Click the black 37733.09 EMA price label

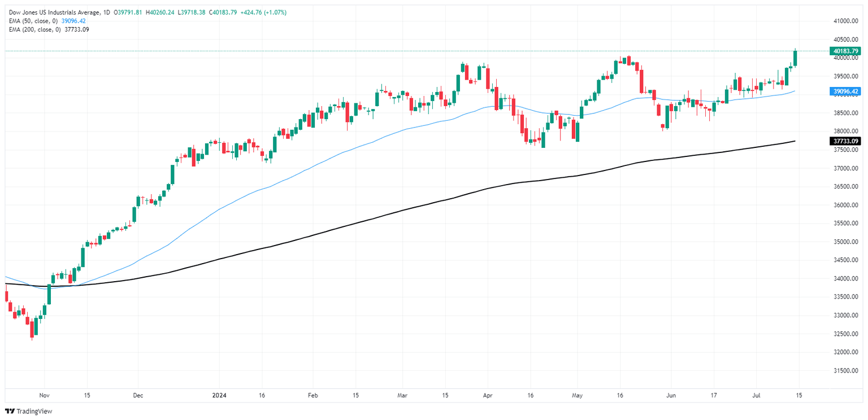[845, 141]
